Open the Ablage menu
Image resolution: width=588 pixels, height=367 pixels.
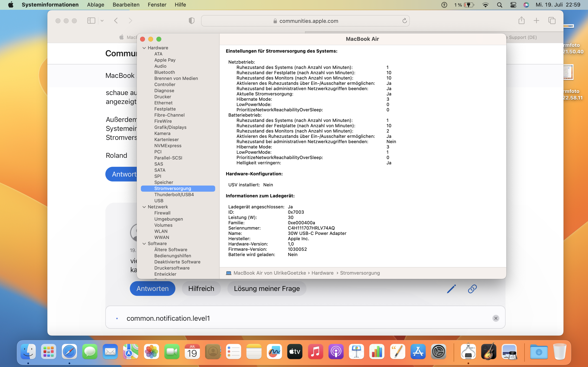tap(96, 5)
